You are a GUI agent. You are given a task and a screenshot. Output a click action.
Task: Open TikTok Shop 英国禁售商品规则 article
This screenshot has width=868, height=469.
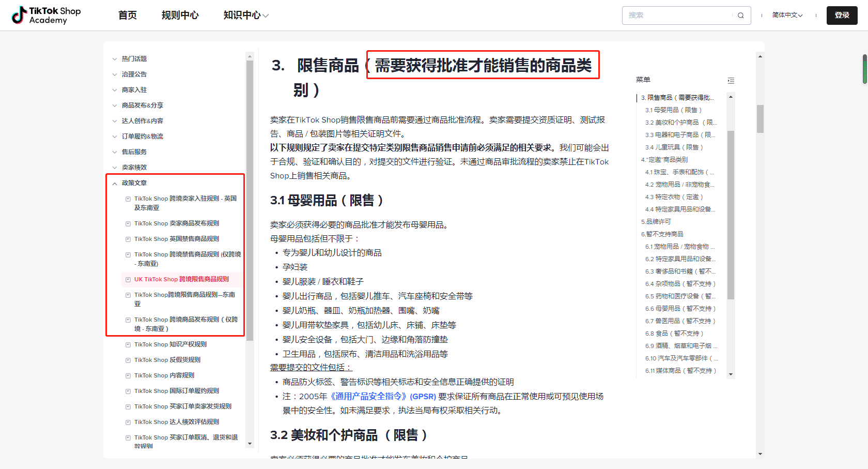[177, 239]
